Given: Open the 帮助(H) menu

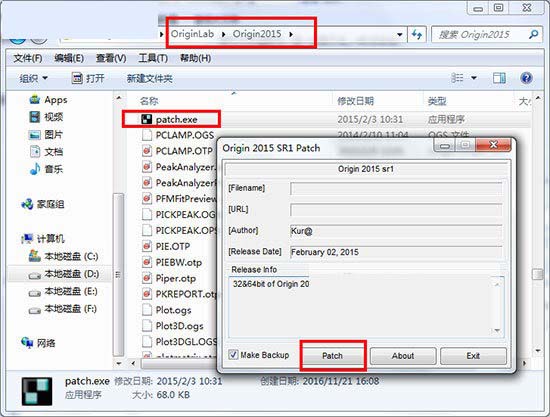Looking at the screenshot, I should pos(195,58).
